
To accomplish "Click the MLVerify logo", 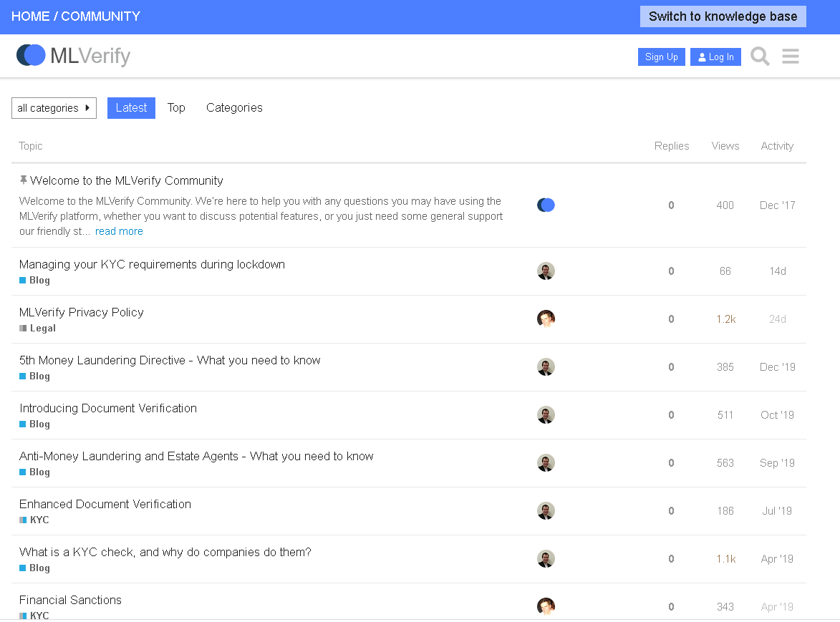I will click(x=74, y=55).
